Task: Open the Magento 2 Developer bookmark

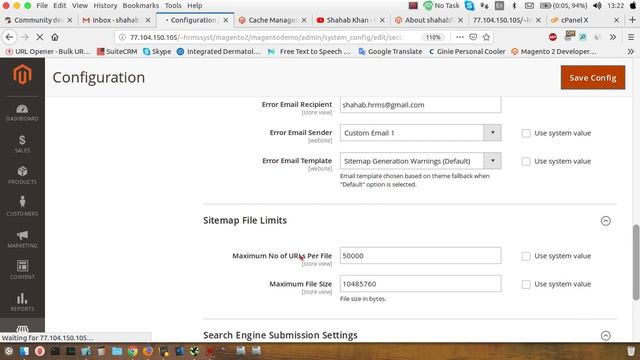Action: tap(554, 51)
